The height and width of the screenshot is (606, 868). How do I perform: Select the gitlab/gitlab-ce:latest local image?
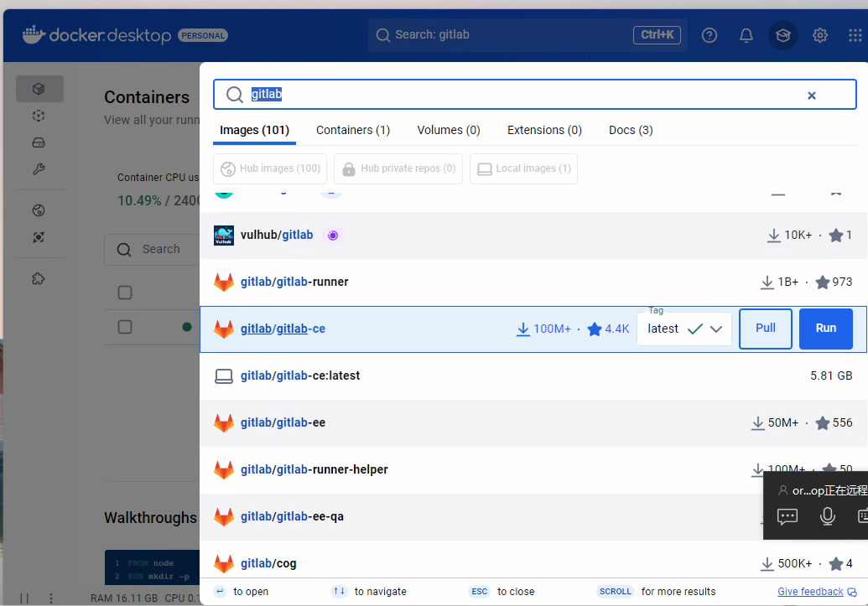(533, 376)
